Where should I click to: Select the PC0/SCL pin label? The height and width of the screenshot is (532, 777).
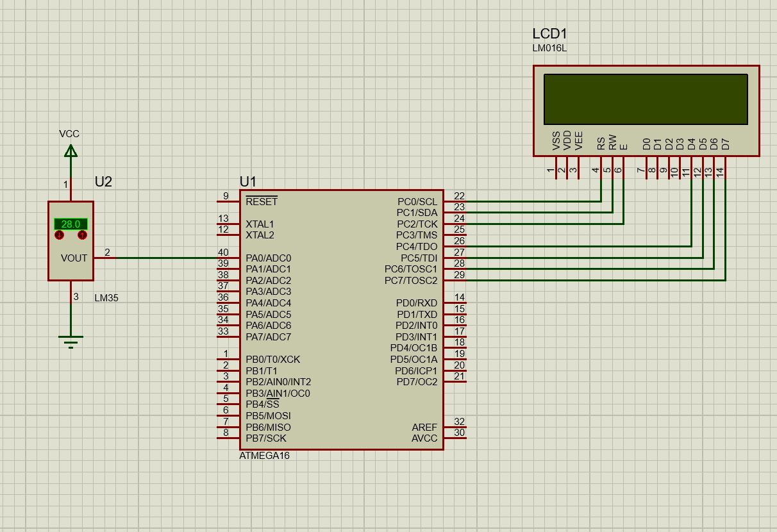click(417, 201)
